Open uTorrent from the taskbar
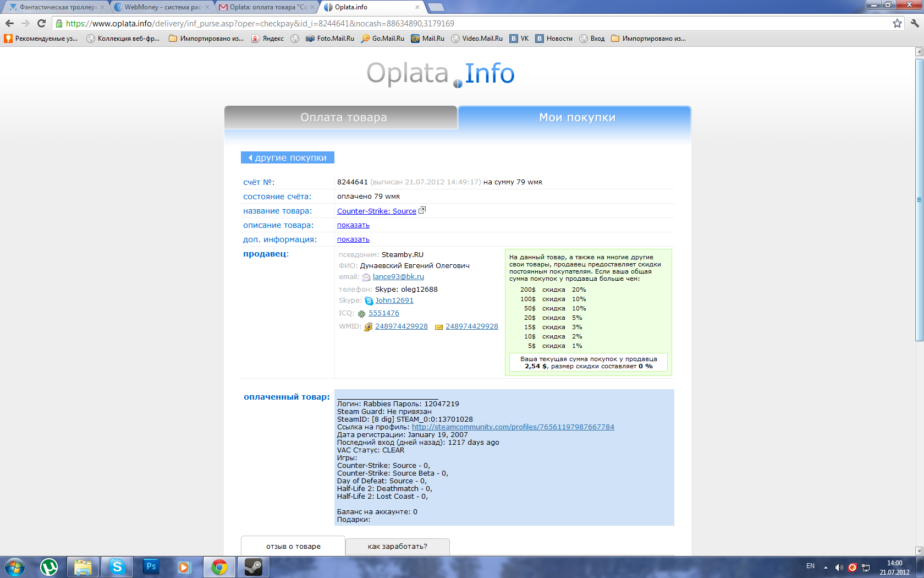This screenshot has width=924, height=578. point(49,566)
